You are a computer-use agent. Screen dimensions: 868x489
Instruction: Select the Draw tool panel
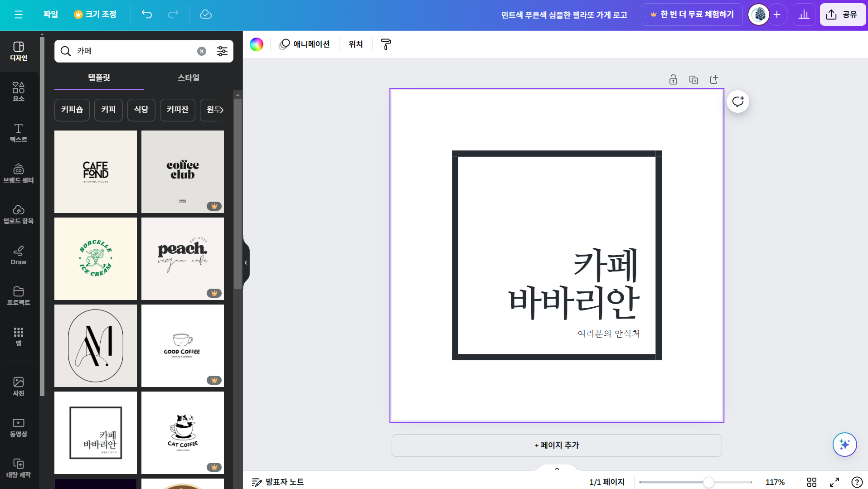click(x=19, y=255)
